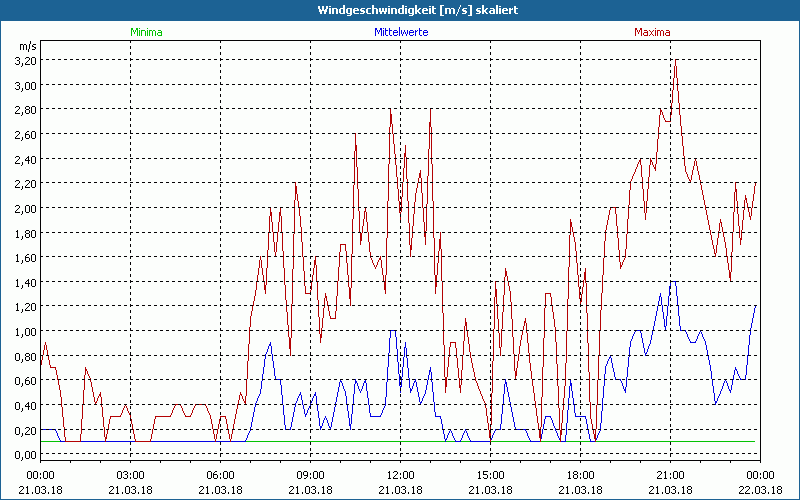The width and height of the screenshot is (800, 500).
Task: Click the highest red Maxima peak
Action: coord(676,62)
